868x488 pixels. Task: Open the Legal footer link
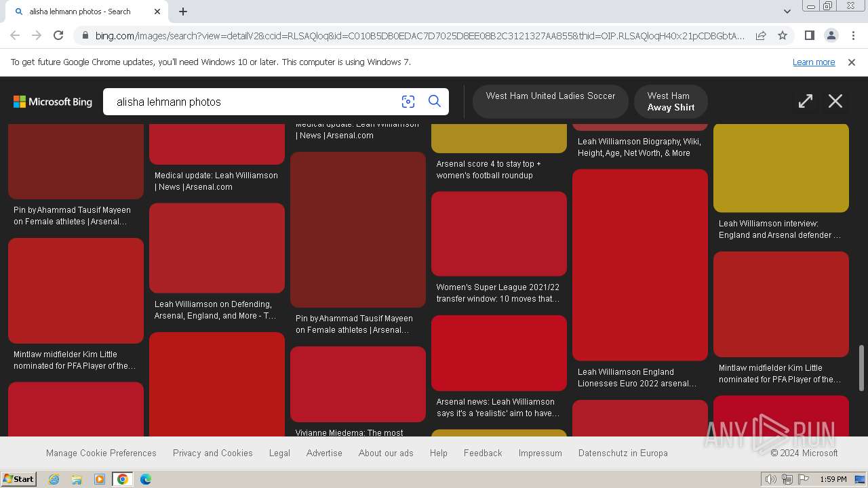pos(279,453)
